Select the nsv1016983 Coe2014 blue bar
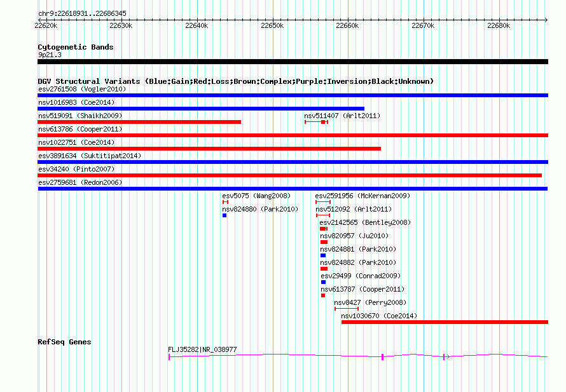This screenshot has height=392, width=566. [x=201, y=109]
